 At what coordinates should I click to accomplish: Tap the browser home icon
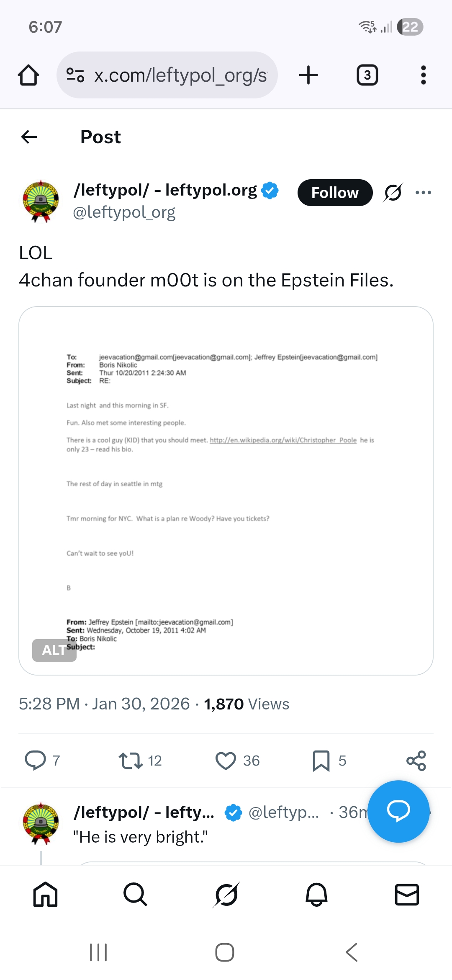pos(28,75)
